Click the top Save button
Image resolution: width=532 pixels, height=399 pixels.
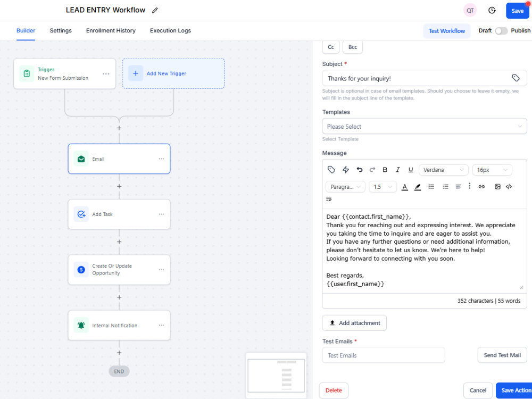518,11
